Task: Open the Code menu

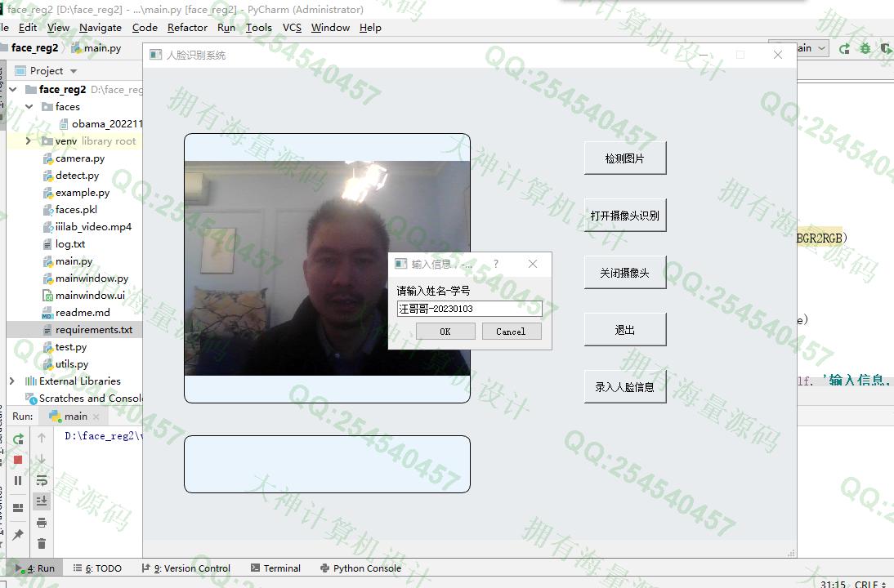Action: tap(145, 27)
